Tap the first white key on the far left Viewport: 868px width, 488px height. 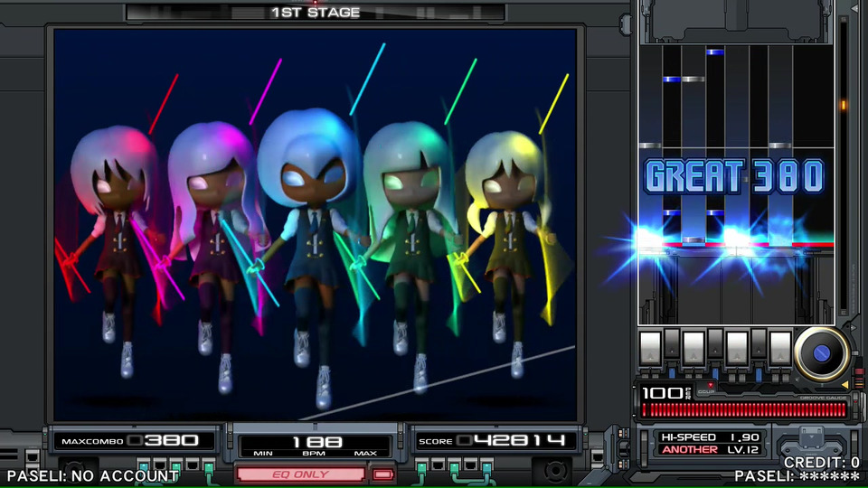pos(650,347)
